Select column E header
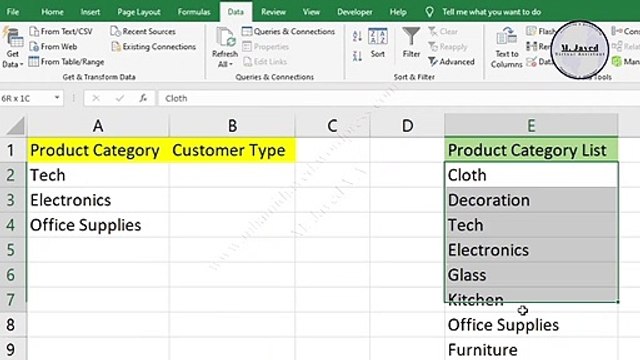 coord(531,126)
